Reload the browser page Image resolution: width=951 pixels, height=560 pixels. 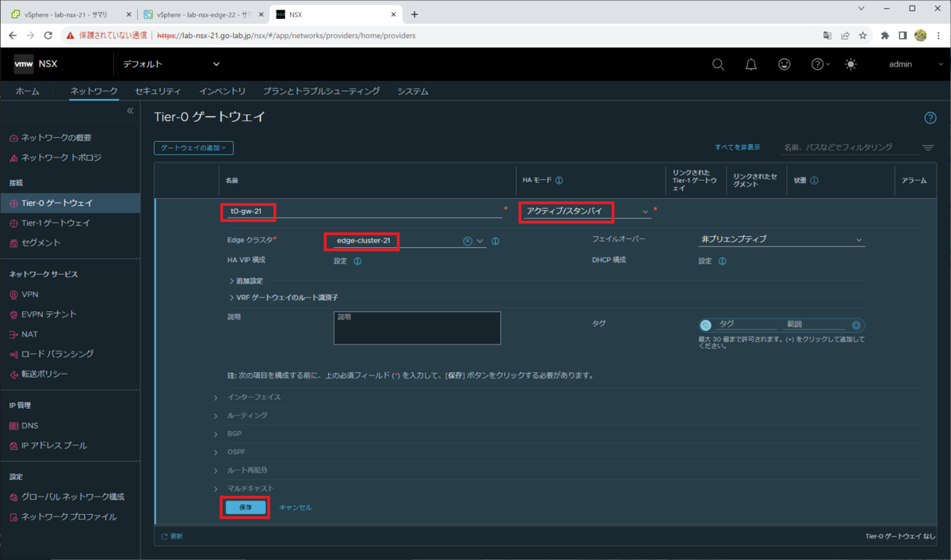tap(48, 36)
